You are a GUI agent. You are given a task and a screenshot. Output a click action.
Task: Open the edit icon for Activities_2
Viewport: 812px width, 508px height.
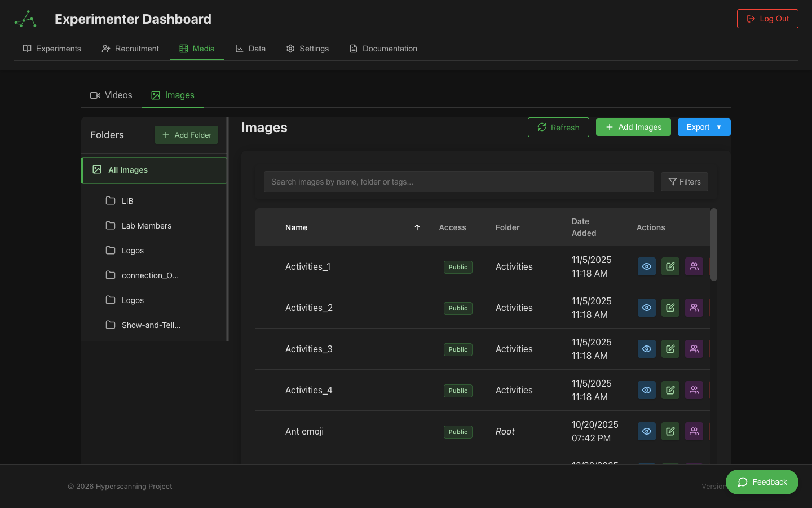pyautogui.click(x=670, y=308)
